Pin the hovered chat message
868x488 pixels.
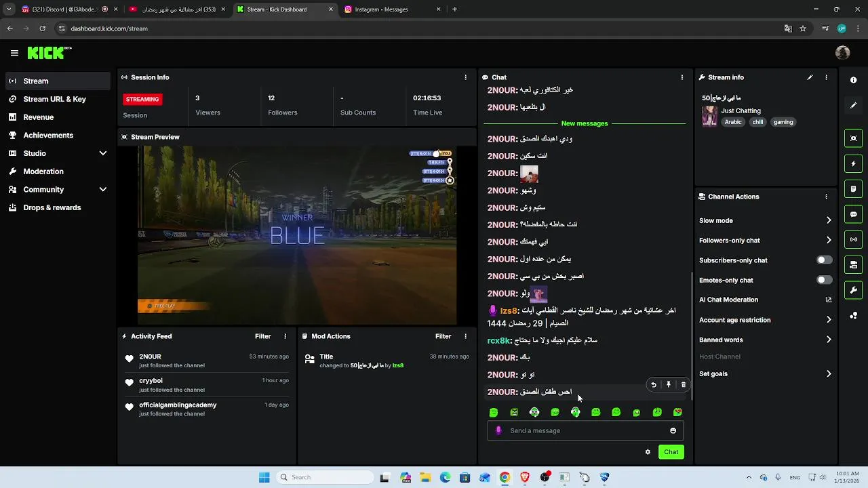669,385
